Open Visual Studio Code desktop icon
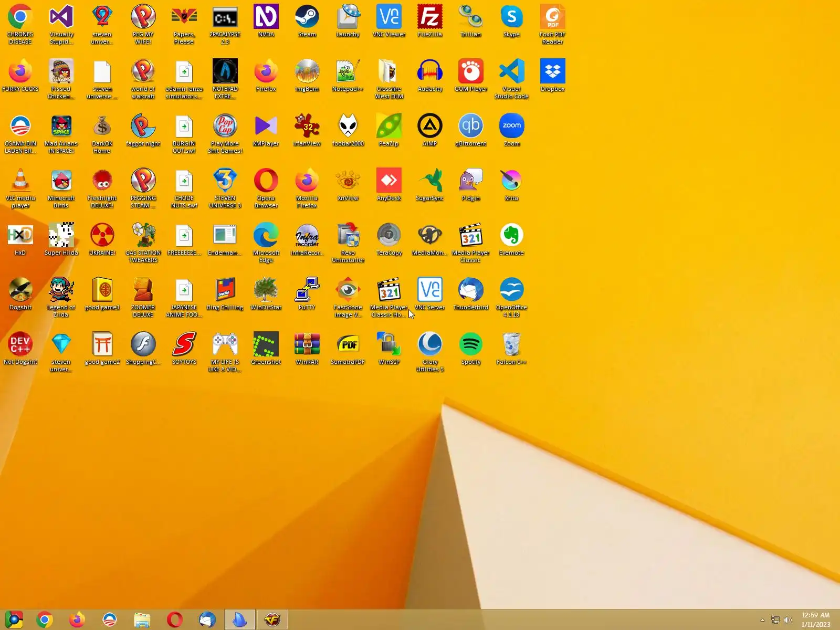 [x=512, y=79]
